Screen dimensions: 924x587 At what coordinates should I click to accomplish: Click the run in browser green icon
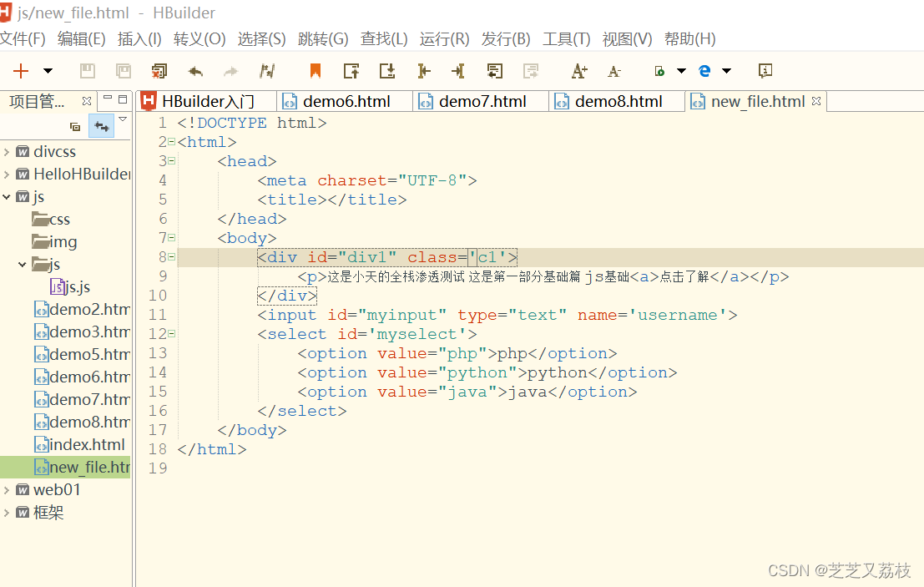659,71
